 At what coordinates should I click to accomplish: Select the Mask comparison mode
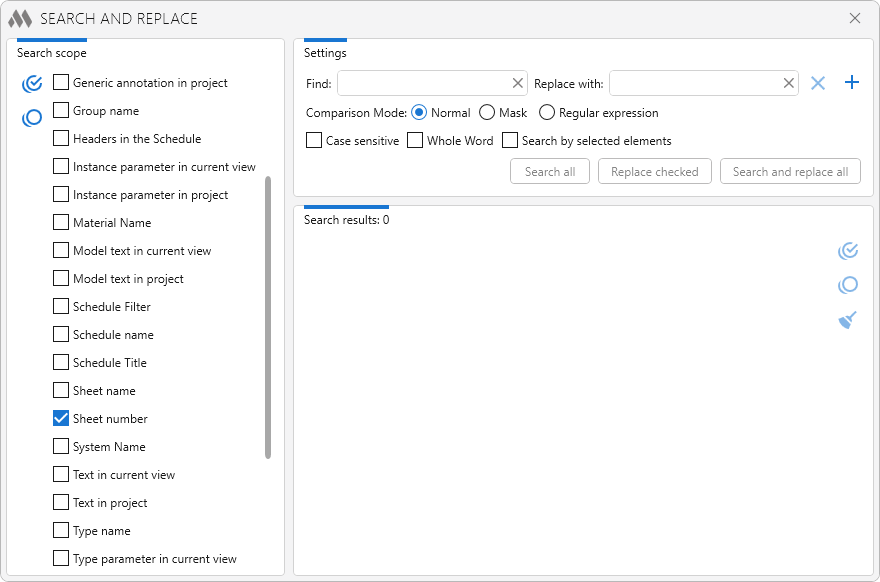(x=487, y=113)
